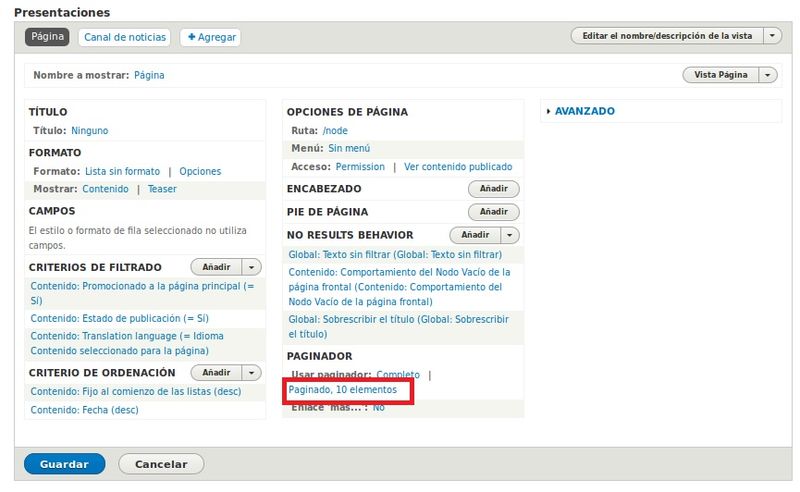Click Añadir in Criterios de filtrado

[216, 267]
